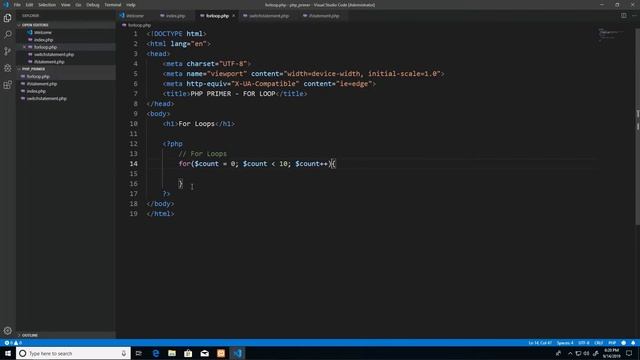
Task: Select ifstatement.php in Open Editors
Action: point(49,62)
